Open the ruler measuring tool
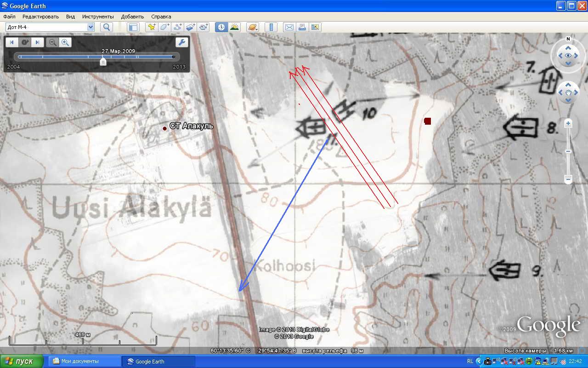Image resolution: width=588 pixels, height=368 pixels. (271, 27)
